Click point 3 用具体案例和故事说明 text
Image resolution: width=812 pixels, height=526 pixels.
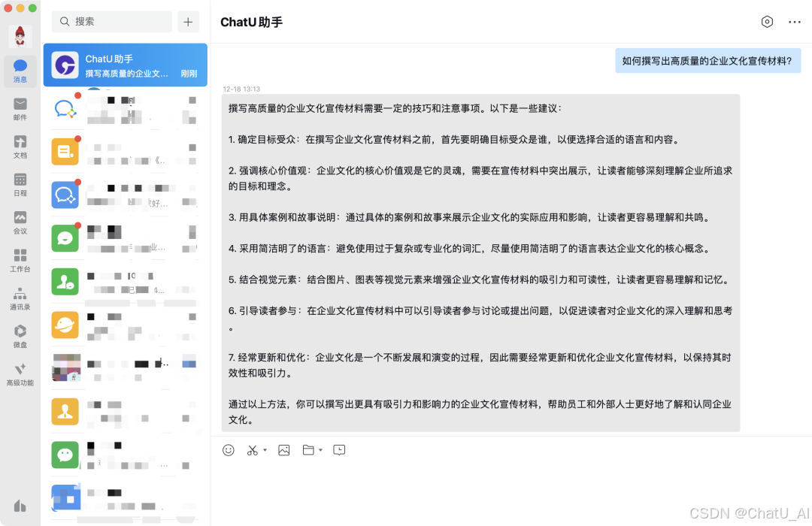tap(469, 217)
